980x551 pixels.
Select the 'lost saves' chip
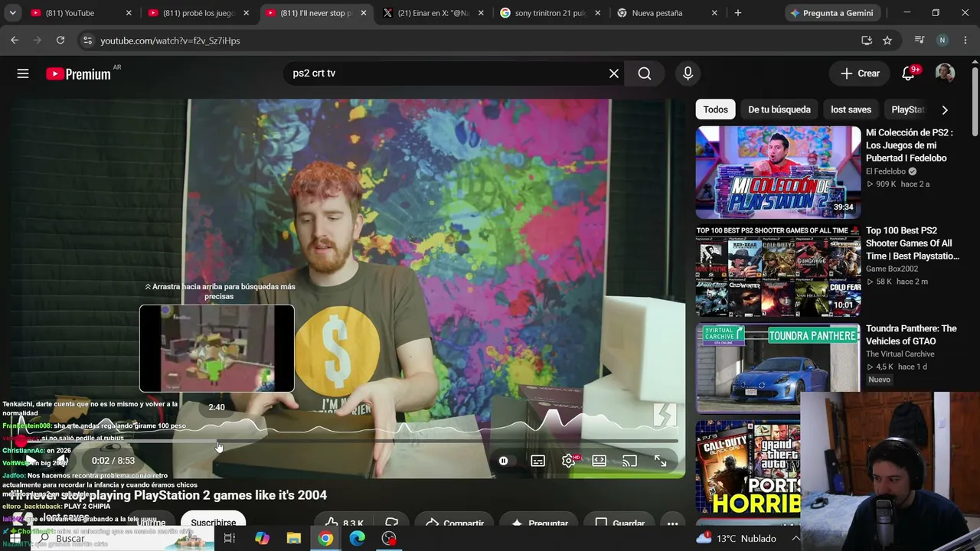[x=851, y=109]
